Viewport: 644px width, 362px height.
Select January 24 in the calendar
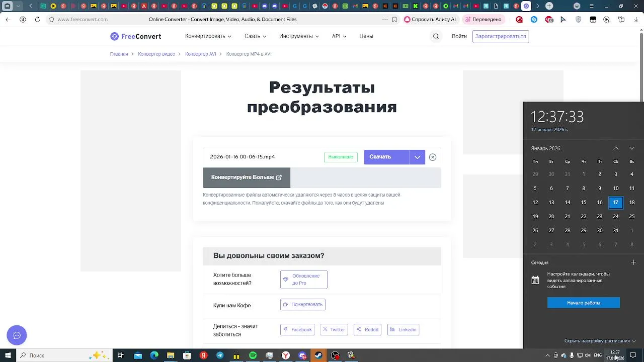click(x=616, y=217)
